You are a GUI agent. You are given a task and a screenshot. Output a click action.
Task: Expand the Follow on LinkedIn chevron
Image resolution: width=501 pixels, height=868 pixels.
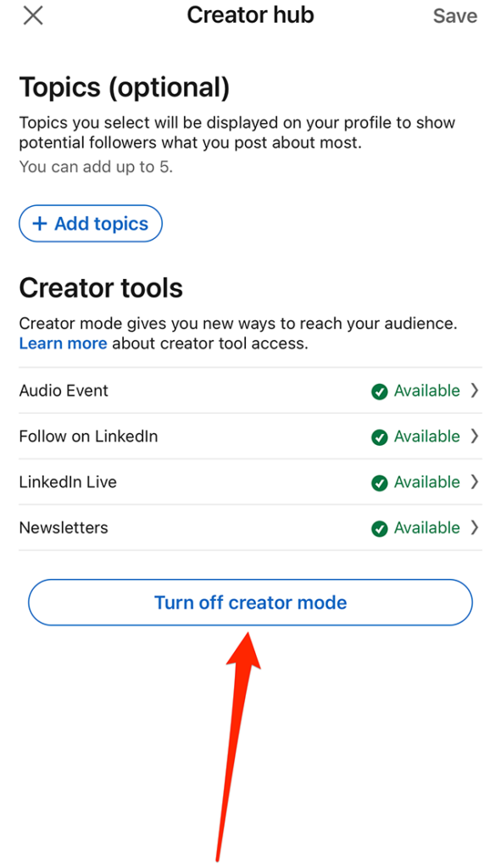pos(475,437)
